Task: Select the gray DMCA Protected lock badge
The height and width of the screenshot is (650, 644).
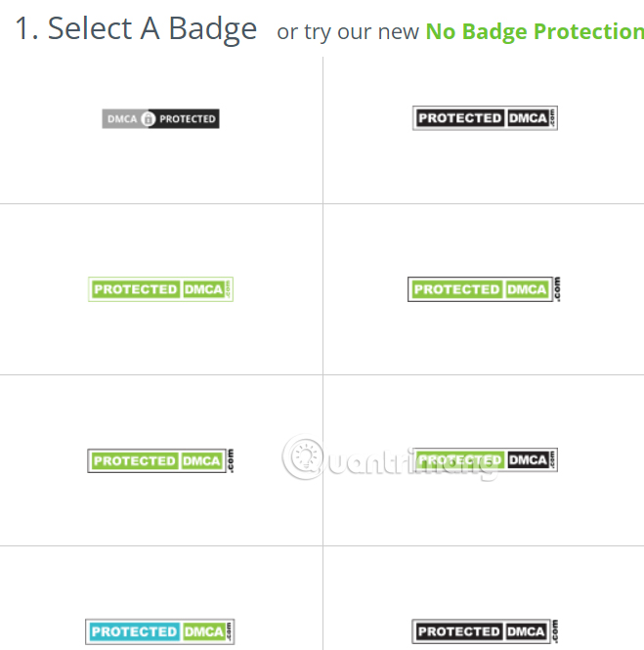Action: (x=161, y=119)
